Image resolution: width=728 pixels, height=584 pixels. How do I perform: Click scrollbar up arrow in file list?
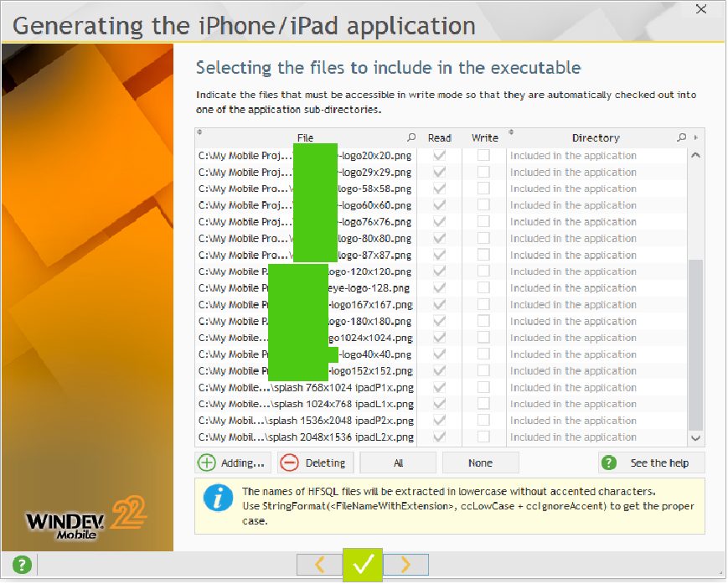coord(696,156)
